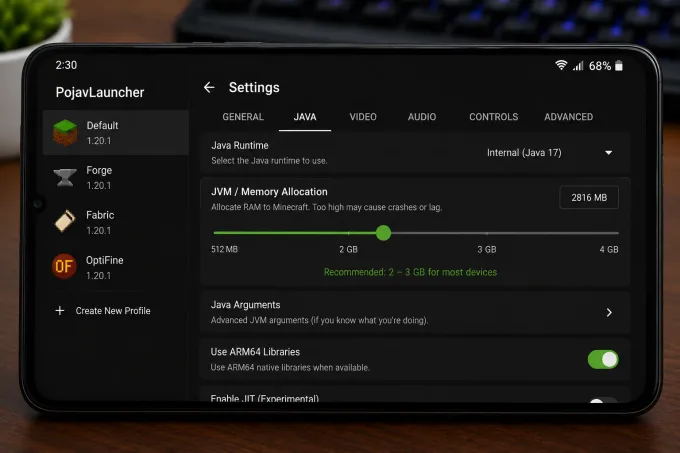Click the memory slider green handle

coord(383,233)
